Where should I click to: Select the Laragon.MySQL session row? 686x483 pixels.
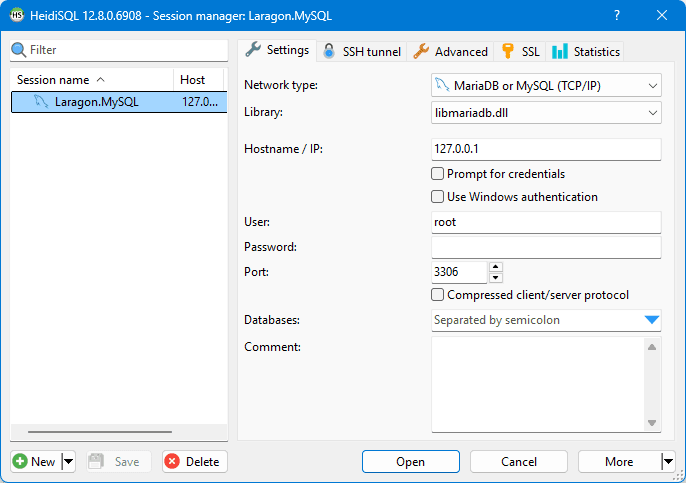pyautogui.click(x=119, y=102)
